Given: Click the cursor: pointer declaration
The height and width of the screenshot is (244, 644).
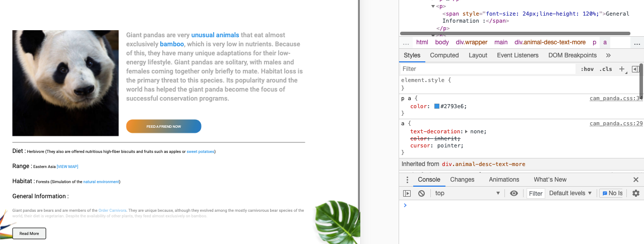Looking at the screenshot, I should click(x=437, y=145).
